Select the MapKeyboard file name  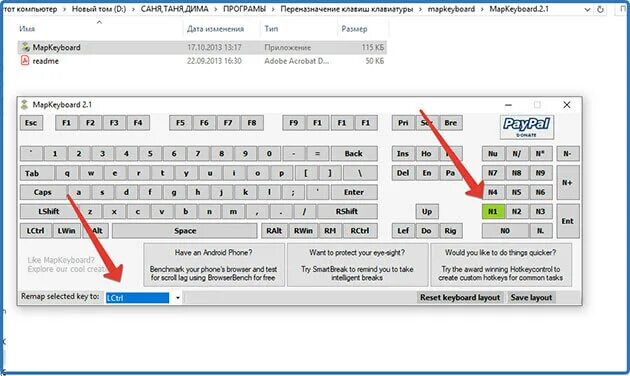(56, 47)
